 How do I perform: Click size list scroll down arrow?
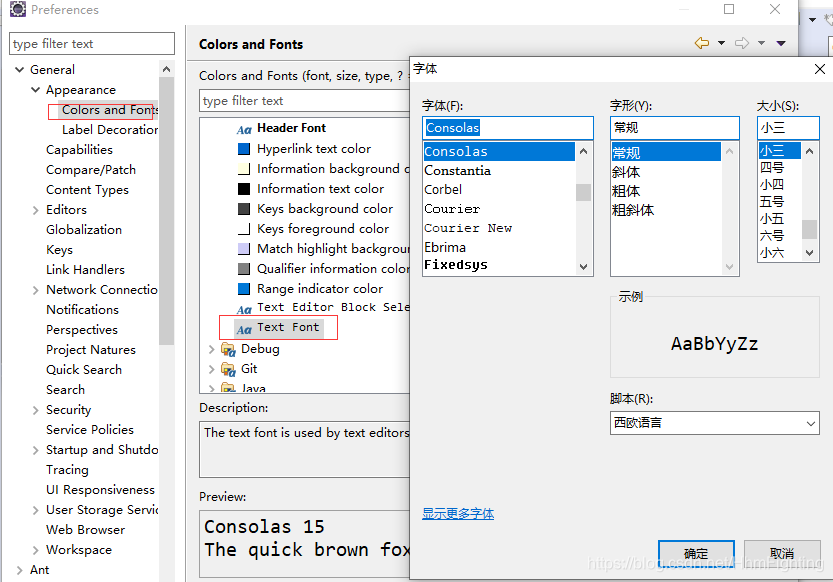pyautogui.click(x=810, y=253)
